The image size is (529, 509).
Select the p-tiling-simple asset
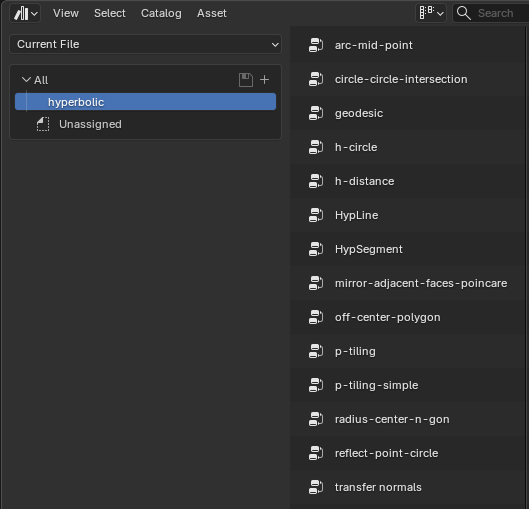pos(408,385)
